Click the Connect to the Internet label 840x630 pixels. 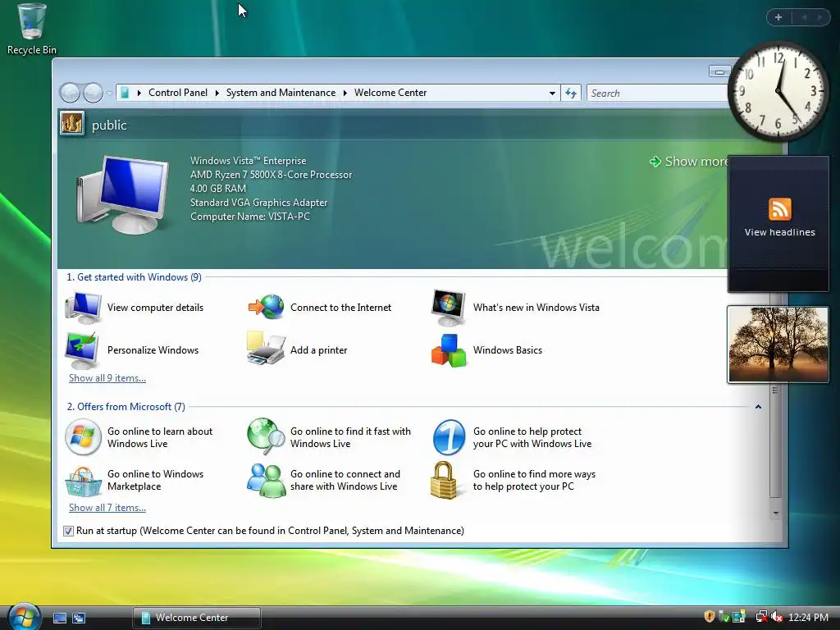click(x=340, y=308)
